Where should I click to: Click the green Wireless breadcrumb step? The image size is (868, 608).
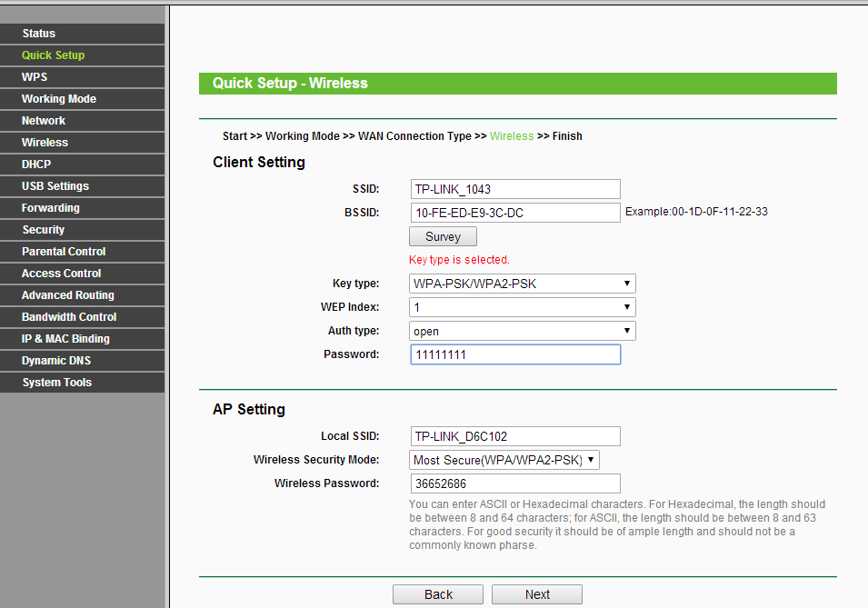click(x=512, y=135)
